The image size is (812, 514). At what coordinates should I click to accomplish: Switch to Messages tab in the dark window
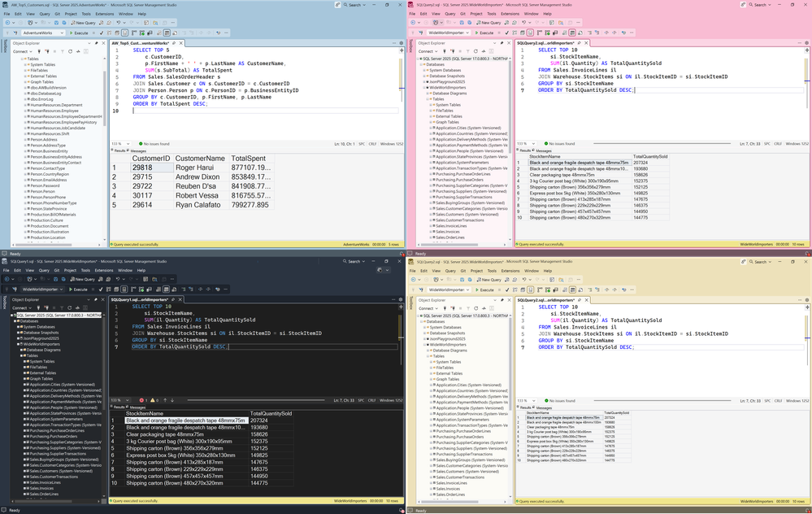coord(137,407)
